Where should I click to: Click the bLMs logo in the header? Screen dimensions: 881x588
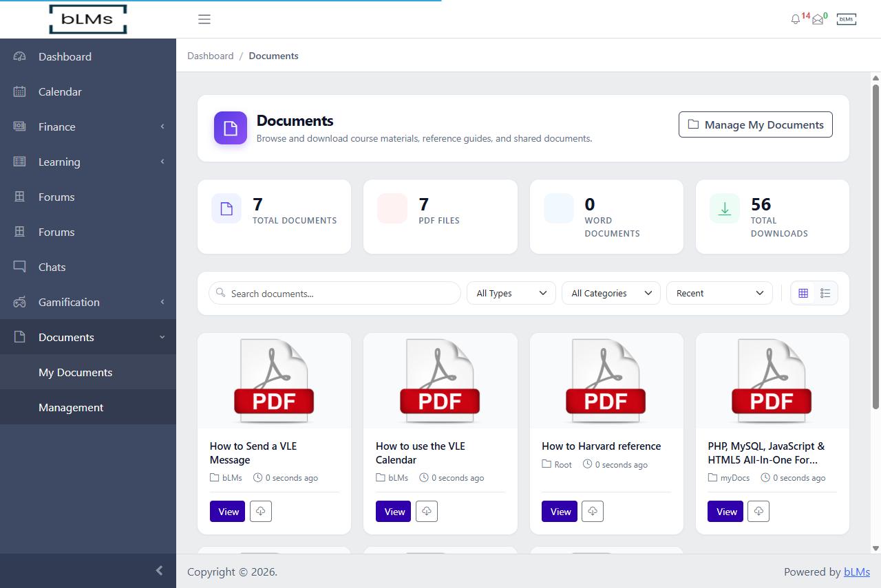pos(88,19)
